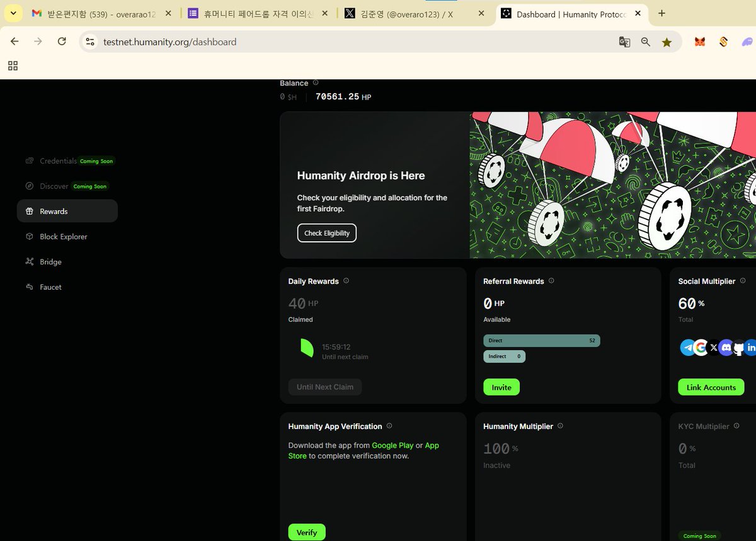Screen dimensions: 756x541
Task: Open the Humanity Airdrop parachute banner image
Action: (x=612, y=185)
